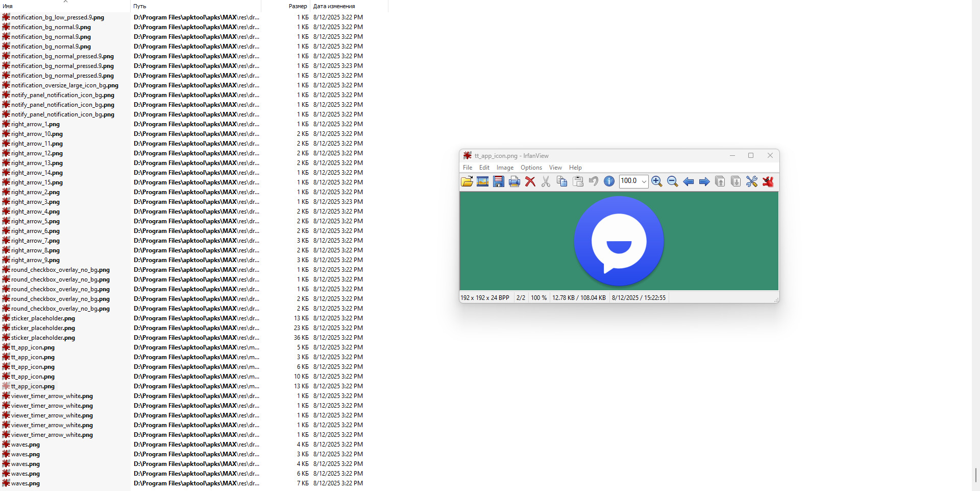Save the image with the floppy disk icon
Viewport: 980px width, 491px height.
coord(499,181)
